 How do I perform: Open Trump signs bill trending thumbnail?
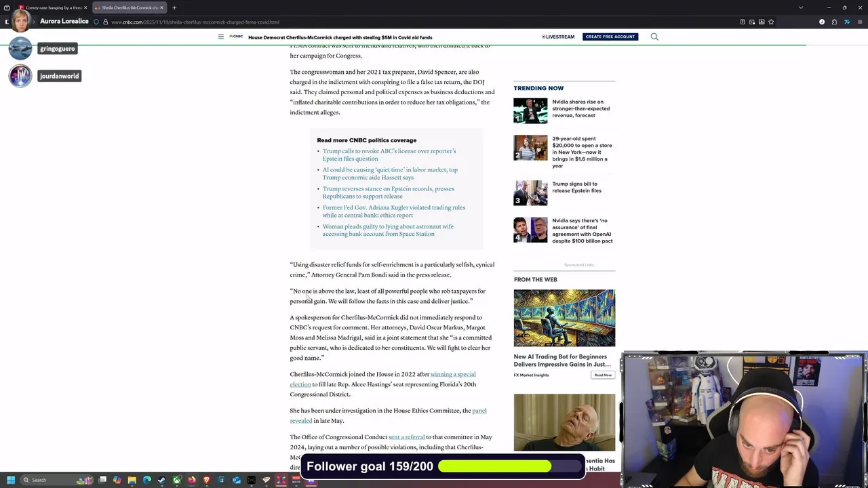530,192
